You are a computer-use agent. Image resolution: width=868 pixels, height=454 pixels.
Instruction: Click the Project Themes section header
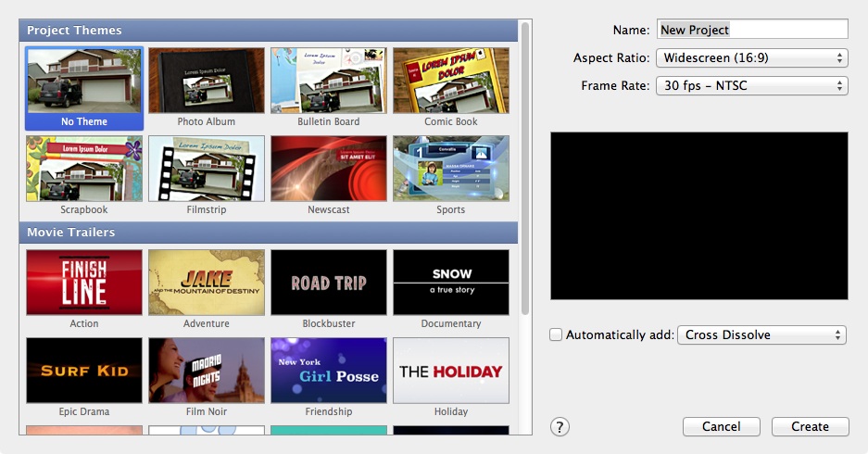click(x=269, y=31)
